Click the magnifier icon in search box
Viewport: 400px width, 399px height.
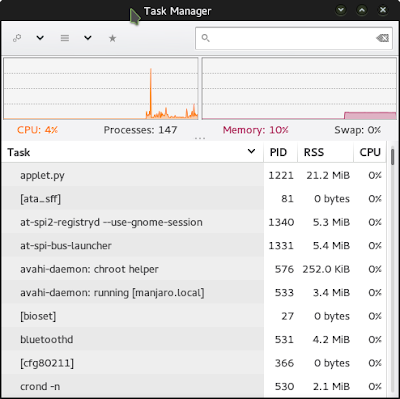coord(206,38)
